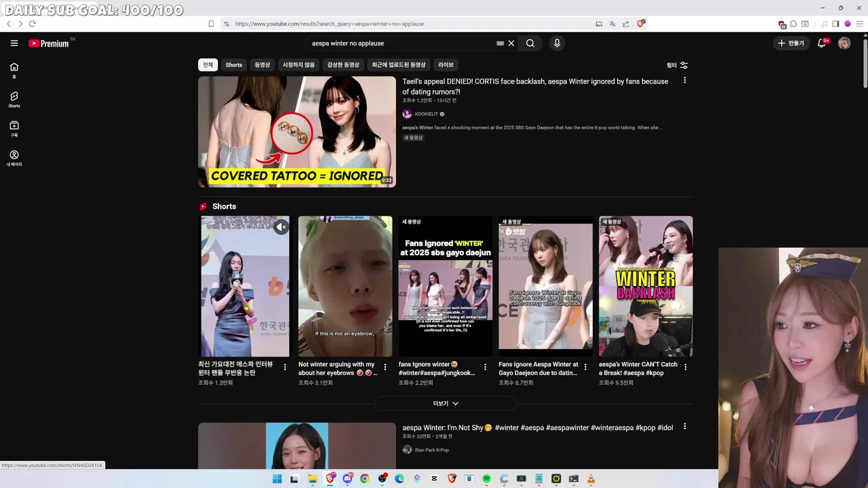Open the Subscriptions icon in the sidebar

[x=14, y=129]
